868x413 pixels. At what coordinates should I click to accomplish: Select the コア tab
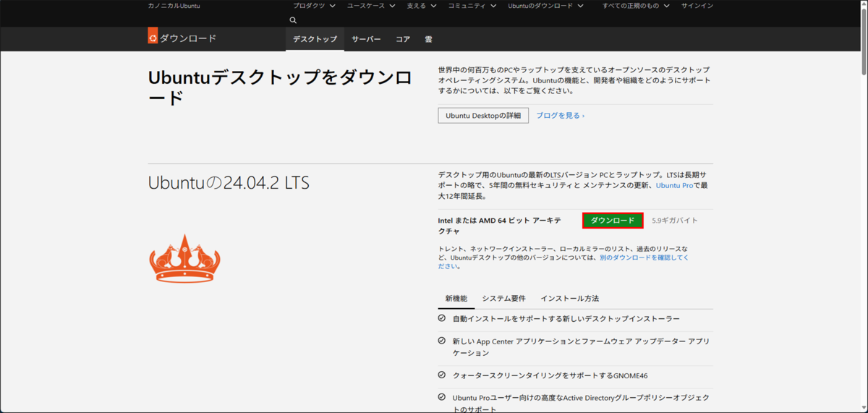(x=403, y=39)
